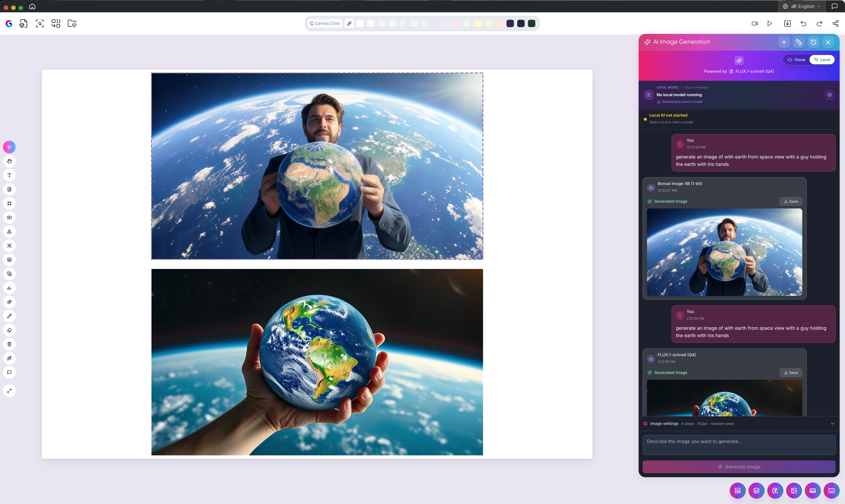Open the share icon in top toolbar

pyautogui.click(x=836, y=23)
